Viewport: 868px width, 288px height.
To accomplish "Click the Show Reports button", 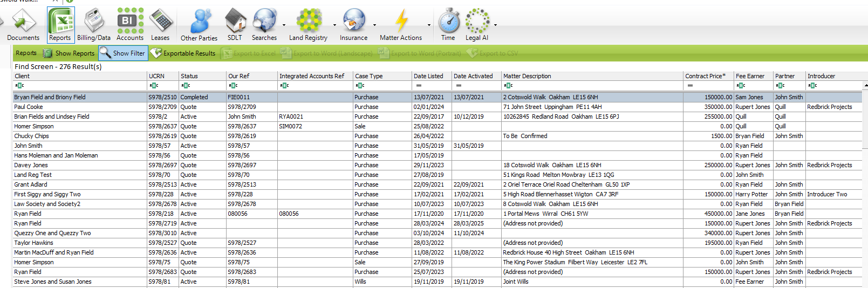I will click(69, 53).
